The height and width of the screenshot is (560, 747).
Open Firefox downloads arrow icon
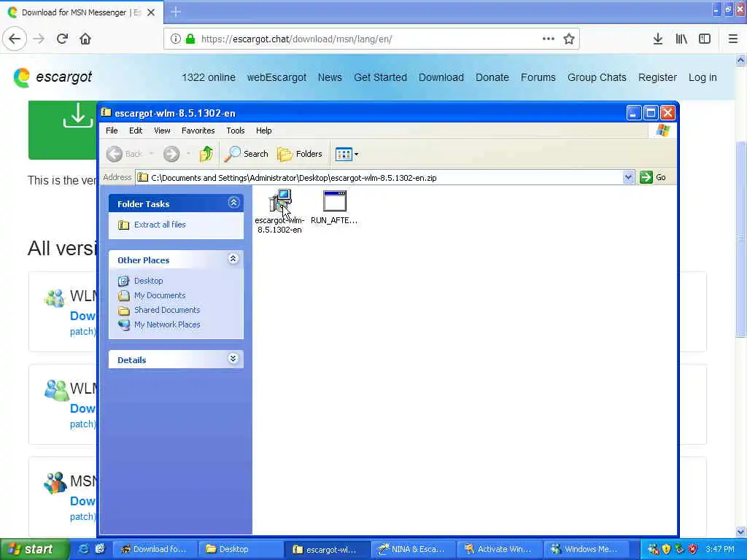click(658, 39)
